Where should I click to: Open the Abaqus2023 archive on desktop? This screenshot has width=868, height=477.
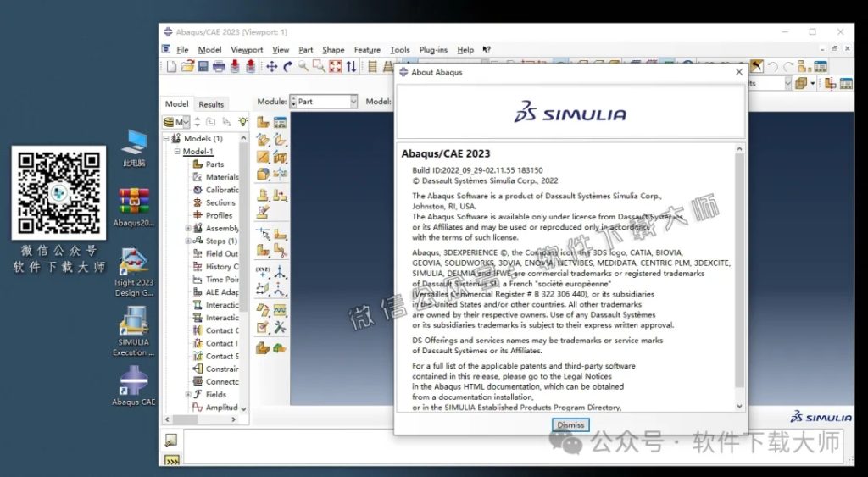click(133, 208)
